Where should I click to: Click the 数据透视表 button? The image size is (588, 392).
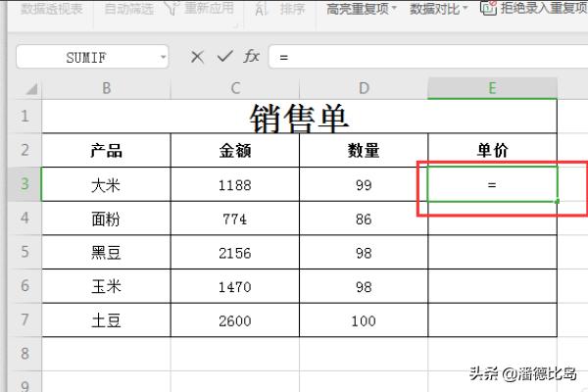tap(51, 9)
